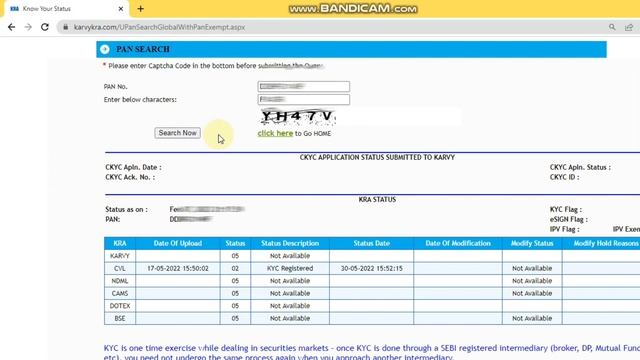The width and height of the screenshot is (640, 360).
Task: Click the CKYC APPLICATION STATUS SUBMITTED TO KARVY heading
Action: point(377,157)
